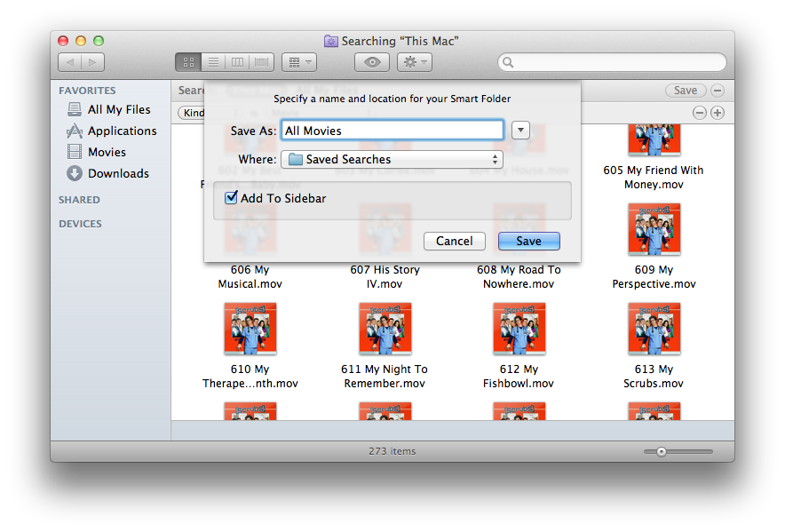The height and width of the screenshot is (532, 785).
Task: Open the item arrangement dropdown
Action: tap(299, 62)
